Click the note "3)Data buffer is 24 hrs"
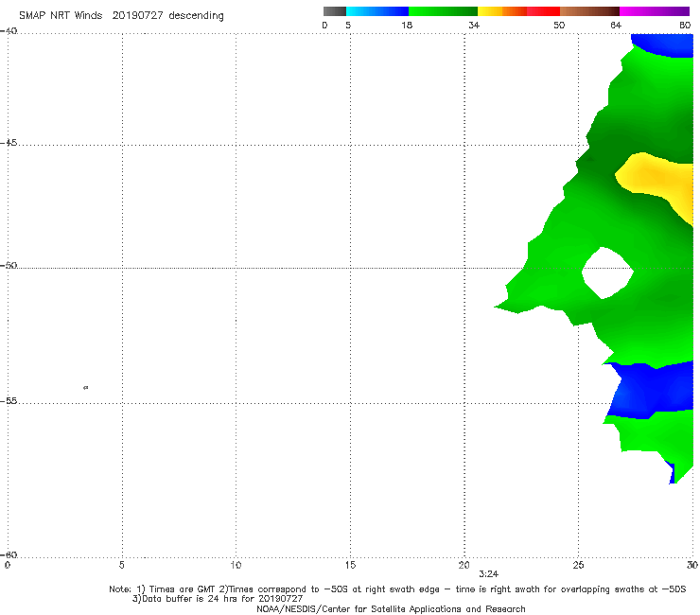The height and width of the screenshot is (615, 700). pyautogui.click(x=218, y=599)
